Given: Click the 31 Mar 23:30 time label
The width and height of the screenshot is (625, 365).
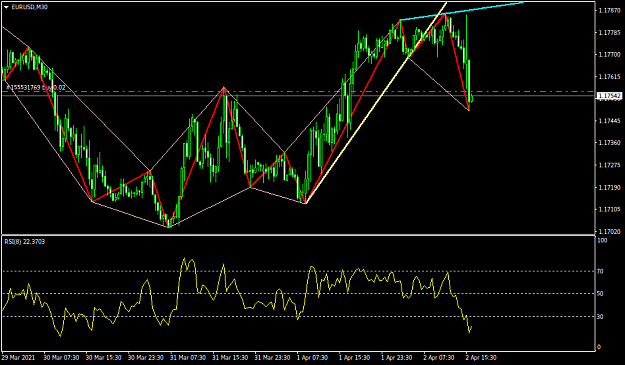Looking at the screenshot, I should pyautogui.click(x=273, y=358).
